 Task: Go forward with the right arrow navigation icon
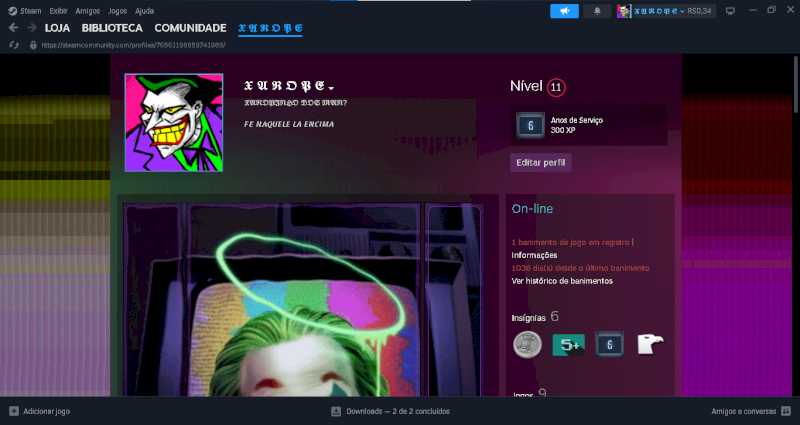[x=32, y=28]
